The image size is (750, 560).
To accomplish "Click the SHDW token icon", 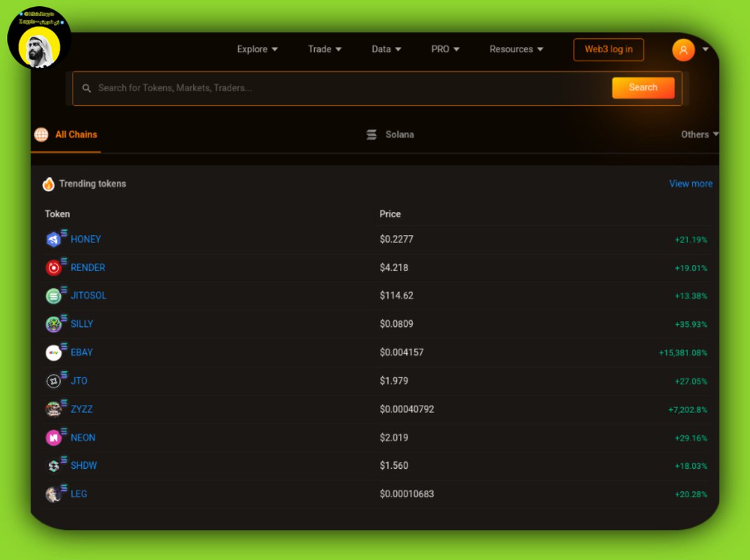I will 54,466.
